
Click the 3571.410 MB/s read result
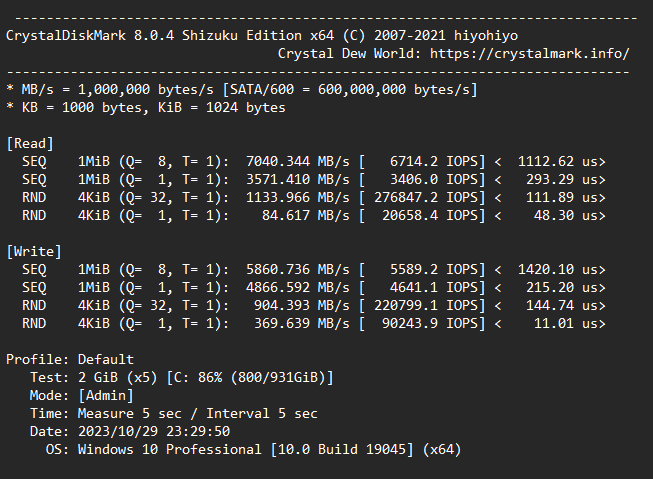click(x=298, y=180)
